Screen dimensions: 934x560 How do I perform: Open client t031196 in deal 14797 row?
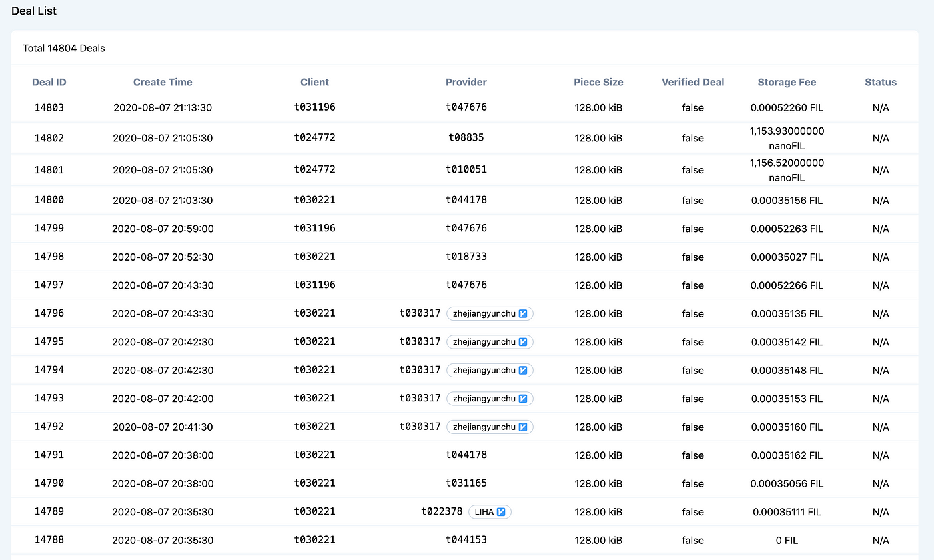315,285
